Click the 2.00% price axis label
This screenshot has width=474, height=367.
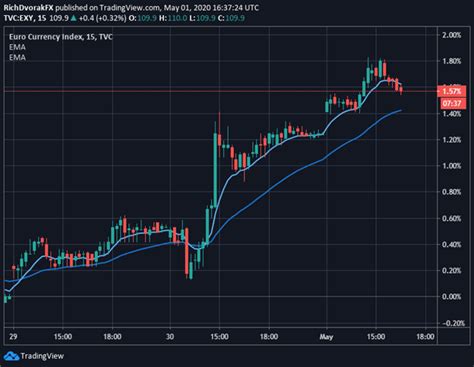(x=452, y=35)
